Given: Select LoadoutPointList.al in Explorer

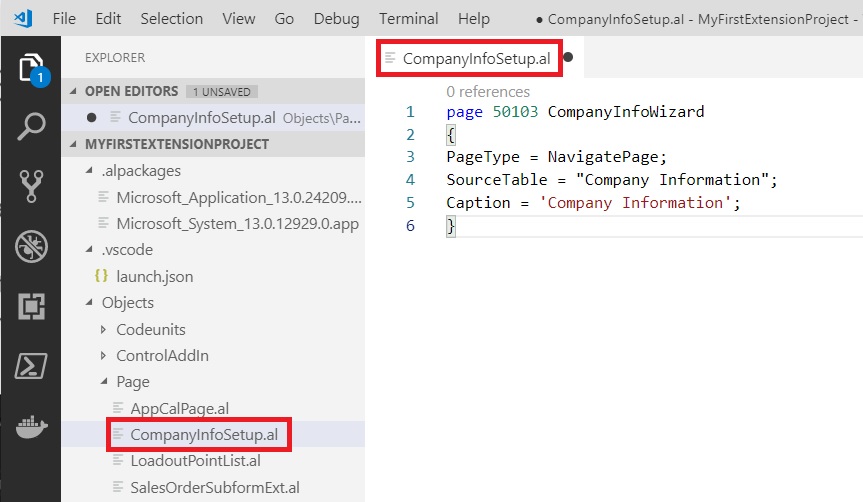Looking at the screenshot, I should tap(195, 461).
